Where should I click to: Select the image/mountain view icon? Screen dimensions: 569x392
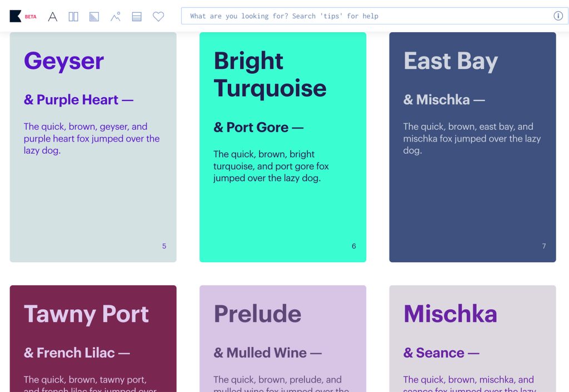(116, 17)
